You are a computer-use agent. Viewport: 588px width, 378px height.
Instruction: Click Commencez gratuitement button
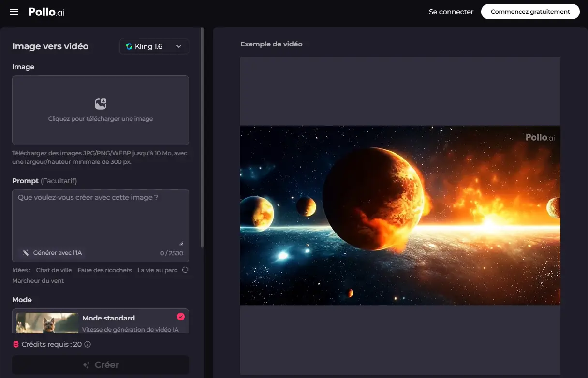pyautogui.click(x=530, y=12)
